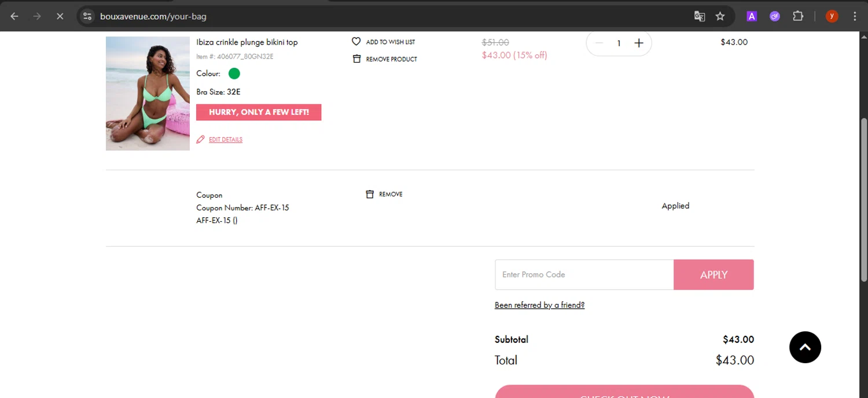
Task: Stop loading the page
Action: tap(60, 16)
